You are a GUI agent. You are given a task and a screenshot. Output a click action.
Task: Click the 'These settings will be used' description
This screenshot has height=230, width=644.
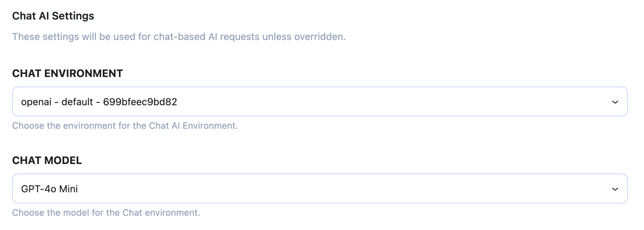pos(179,37)
